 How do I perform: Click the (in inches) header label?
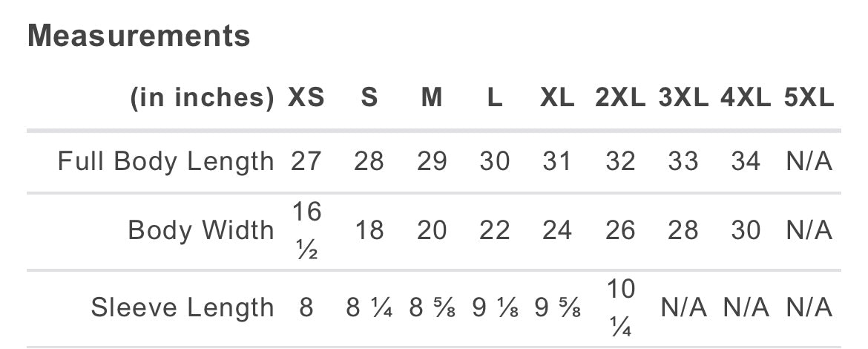tap(202, 98)
